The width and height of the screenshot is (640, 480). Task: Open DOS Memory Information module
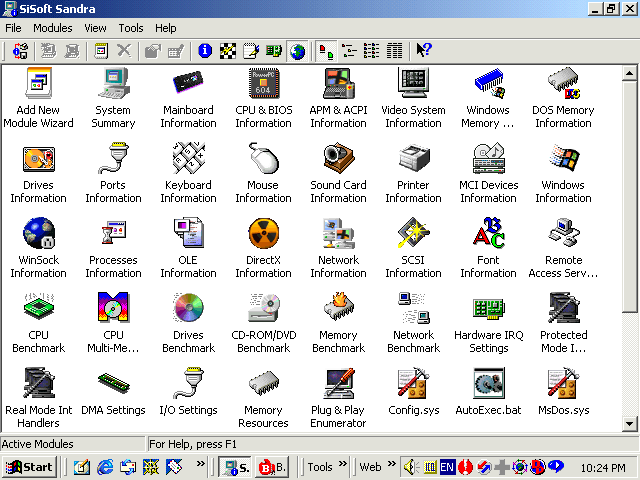click(563, 98)
